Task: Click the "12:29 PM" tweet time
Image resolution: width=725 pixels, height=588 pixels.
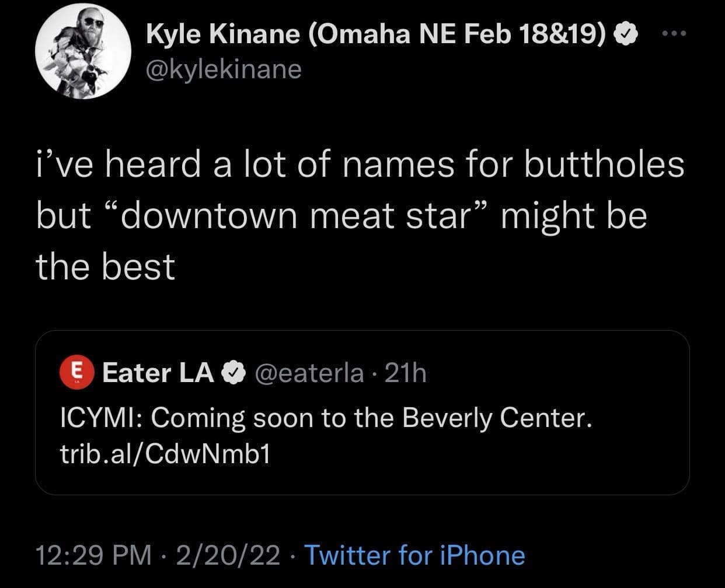Action: point(93,555)
